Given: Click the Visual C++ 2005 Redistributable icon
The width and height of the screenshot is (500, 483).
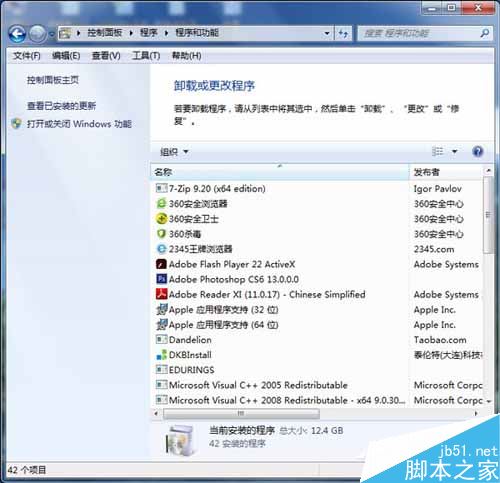Looking at the screenshot, I should click(162, 385).
